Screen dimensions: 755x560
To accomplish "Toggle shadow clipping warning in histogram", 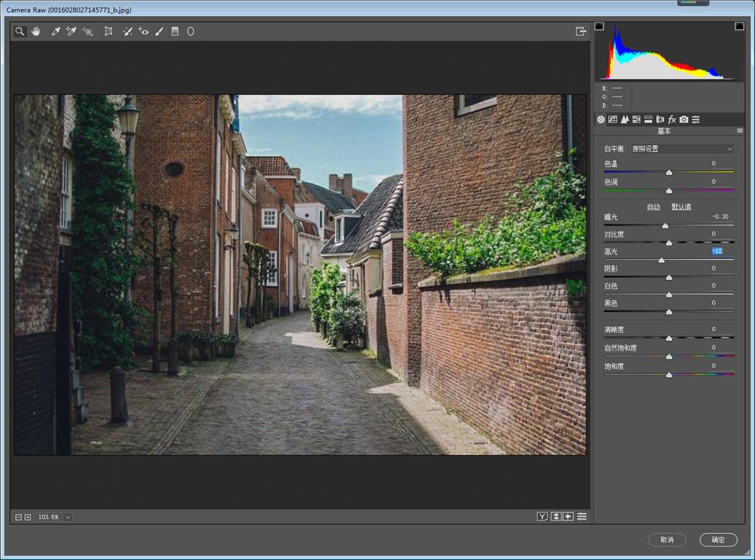I will (599, 27).
